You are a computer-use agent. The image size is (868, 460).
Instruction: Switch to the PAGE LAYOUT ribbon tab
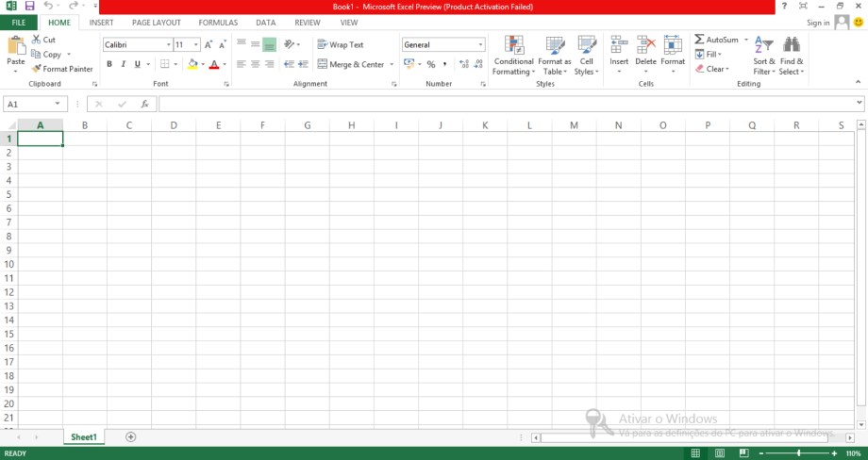point(156,23)
